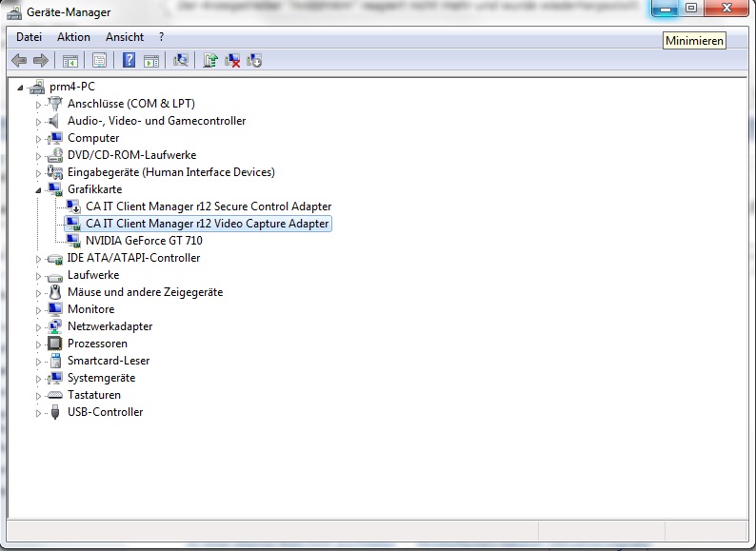The width and height of the screenshot is (756, 551).
Task: Click the show/hide action pane toolbar icon
Action: [151, 61]
